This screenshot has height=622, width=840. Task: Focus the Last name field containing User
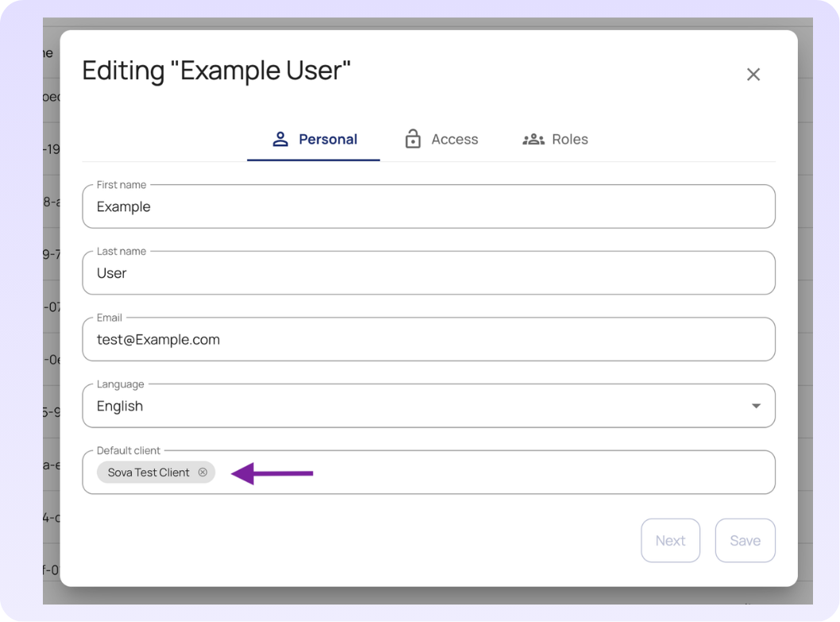click(429, 273)
